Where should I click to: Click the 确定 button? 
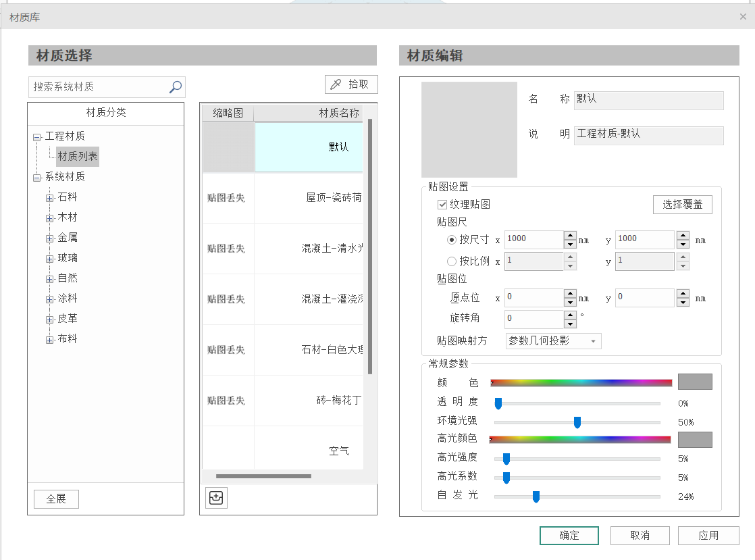[x=569, y=536]
